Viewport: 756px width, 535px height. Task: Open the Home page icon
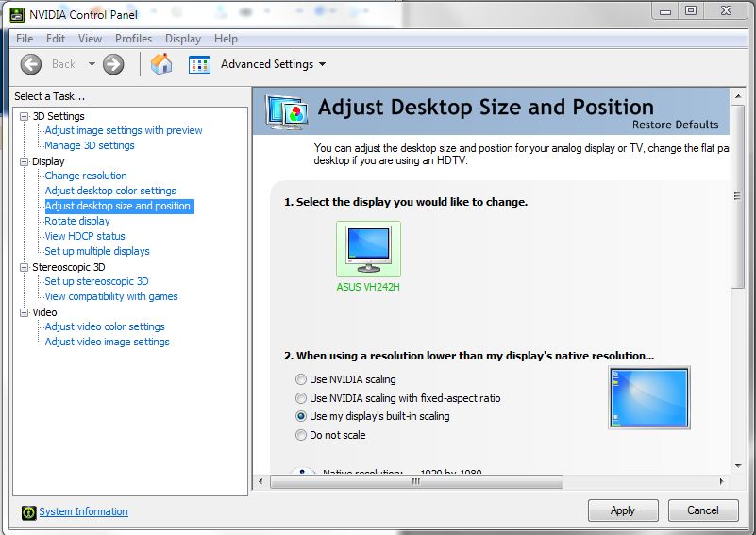(161, 63)
